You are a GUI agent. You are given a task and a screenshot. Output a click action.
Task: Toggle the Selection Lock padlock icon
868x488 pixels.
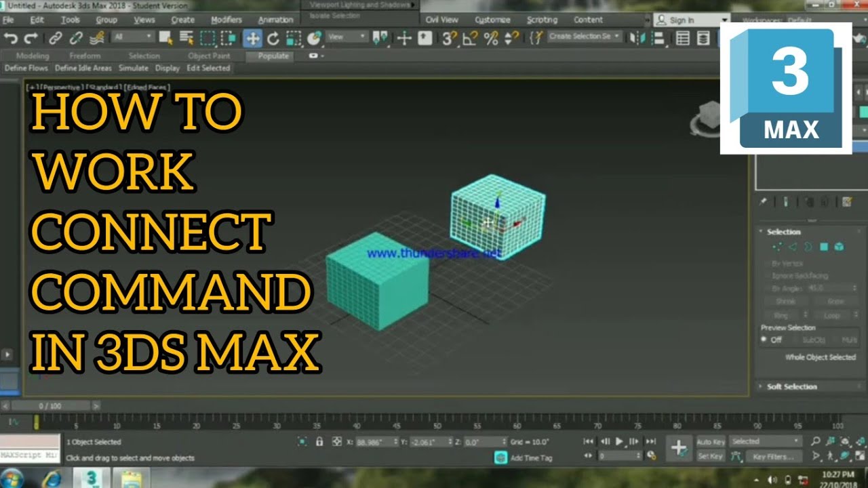coord(319,441)
